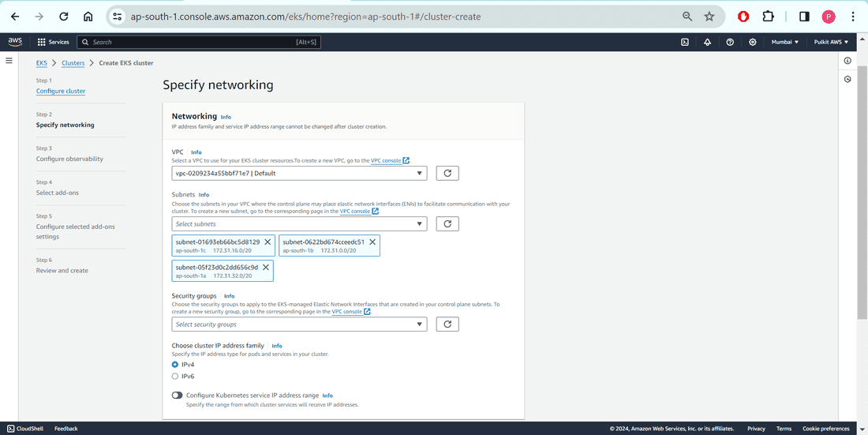Viewport: 868px width, 435px height.
Task: Open the Privacy footer link
Action: [756, 429]
